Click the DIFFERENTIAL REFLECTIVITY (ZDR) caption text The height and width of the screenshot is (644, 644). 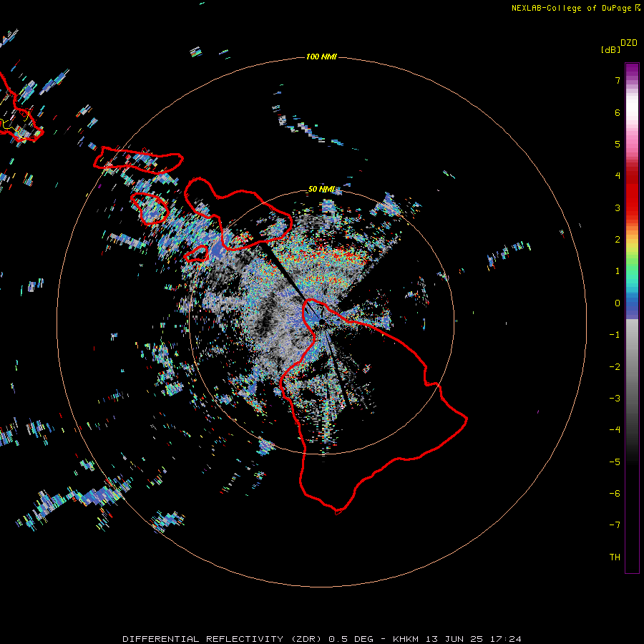click(222, 639)
